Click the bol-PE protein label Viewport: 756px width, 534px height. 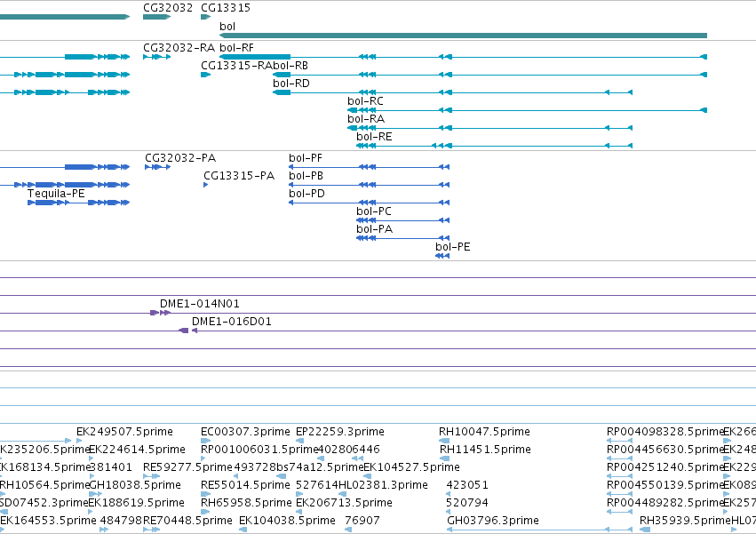click(x=453, y=248)
